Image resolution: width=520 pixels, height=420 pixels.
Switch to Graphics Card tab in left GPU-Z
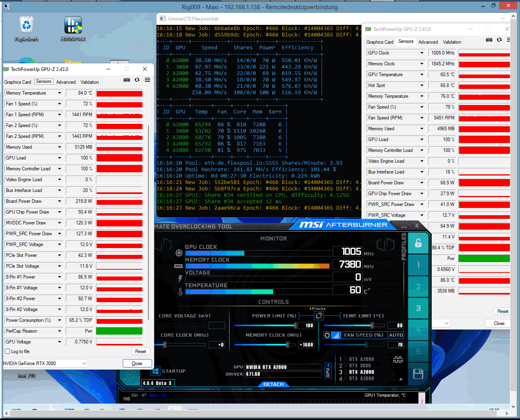[x=18, y=82]
